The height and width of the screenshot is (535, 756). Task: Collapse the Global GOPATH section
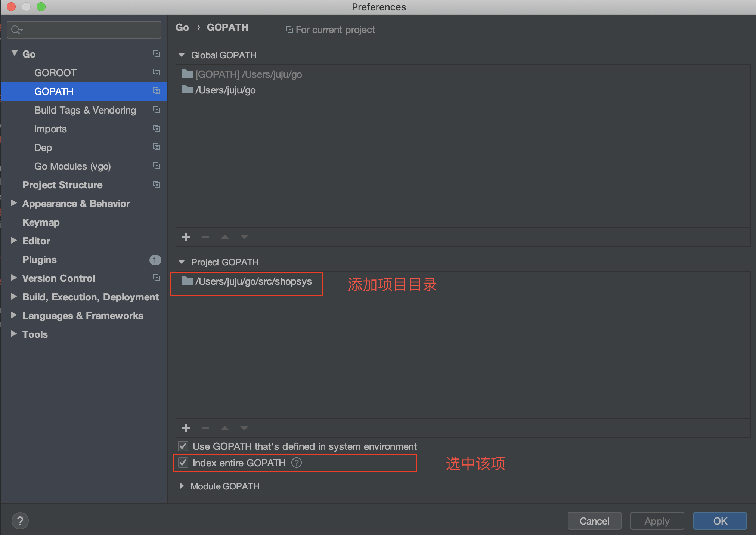point(182,55)
